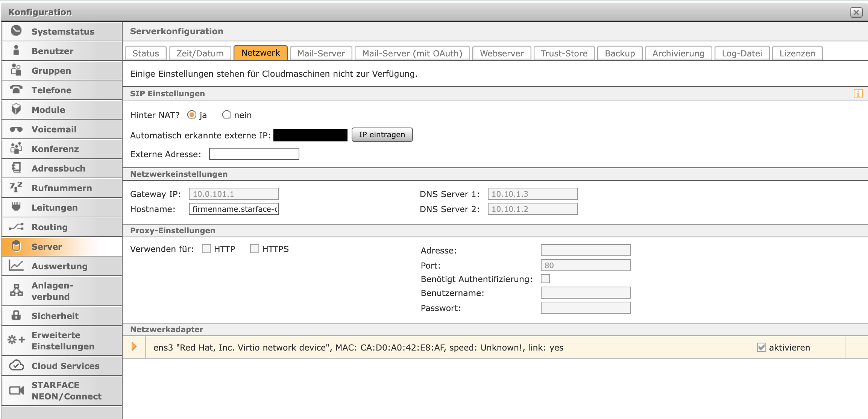The image size is (868, 419).
Task: Click the Adressbuch book icon
Action: pos(16,168)
